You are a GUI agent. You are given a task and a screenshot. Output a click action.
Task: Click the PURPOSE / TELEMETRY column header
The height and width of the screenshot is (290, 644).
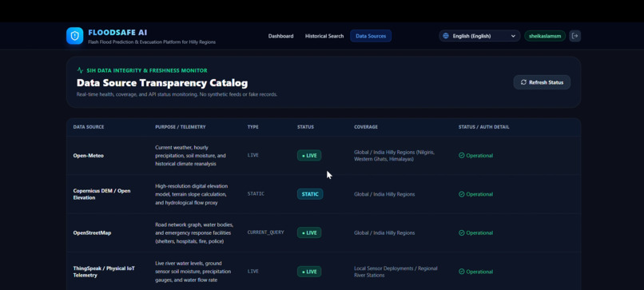pos(181,127)
